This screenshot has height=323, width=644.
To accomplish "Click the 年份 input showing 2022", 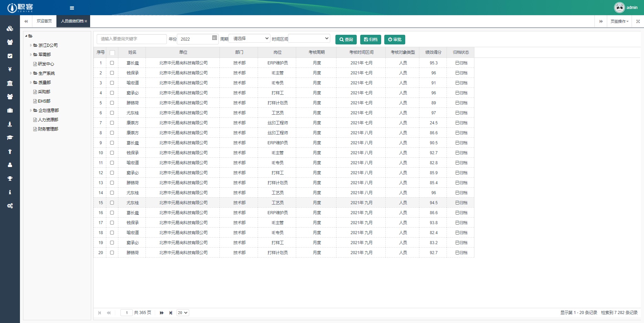I will pos(198,39).
